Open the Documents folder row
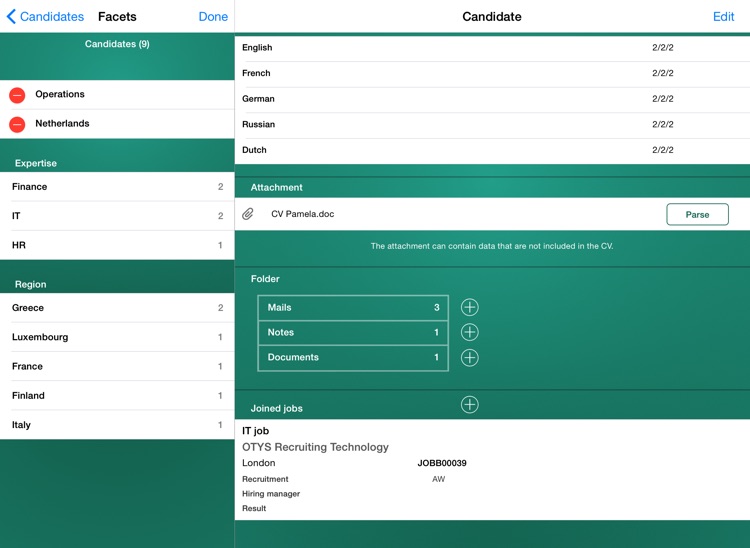Image resolution: width=750 pixels, height=548 pixels. [x=352, y=358]
